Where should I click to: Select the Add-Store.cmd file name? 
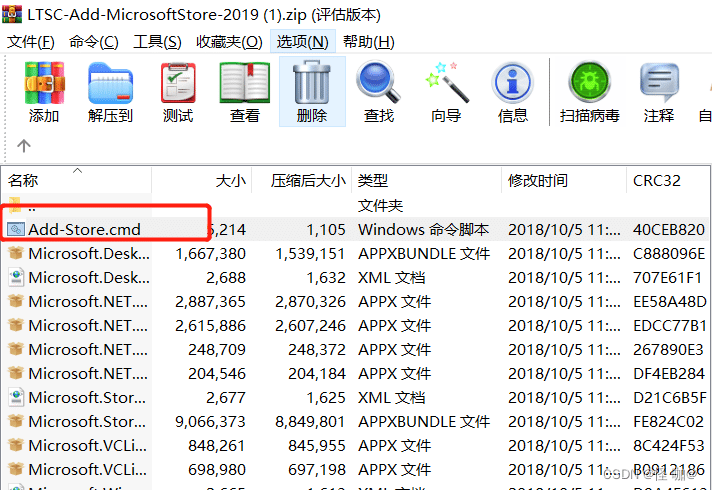[84, 229]
